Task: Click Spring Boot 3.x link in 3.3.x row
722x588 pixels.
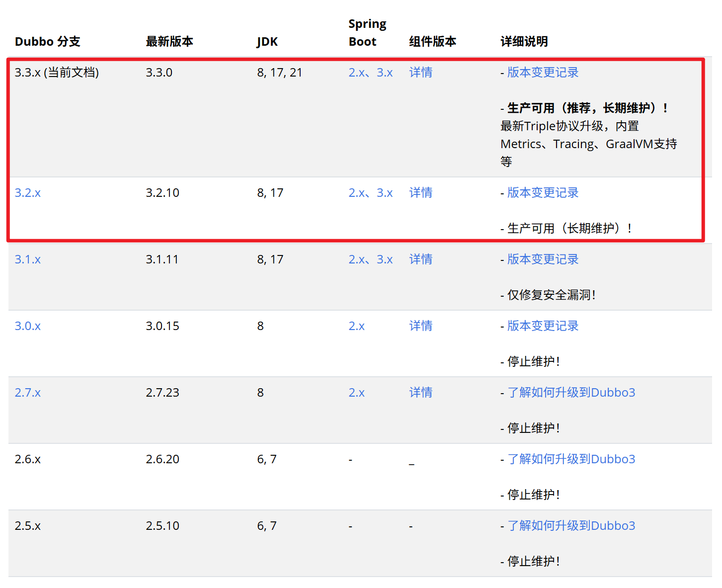Action: pyautogui.click(x=385, y=73)
